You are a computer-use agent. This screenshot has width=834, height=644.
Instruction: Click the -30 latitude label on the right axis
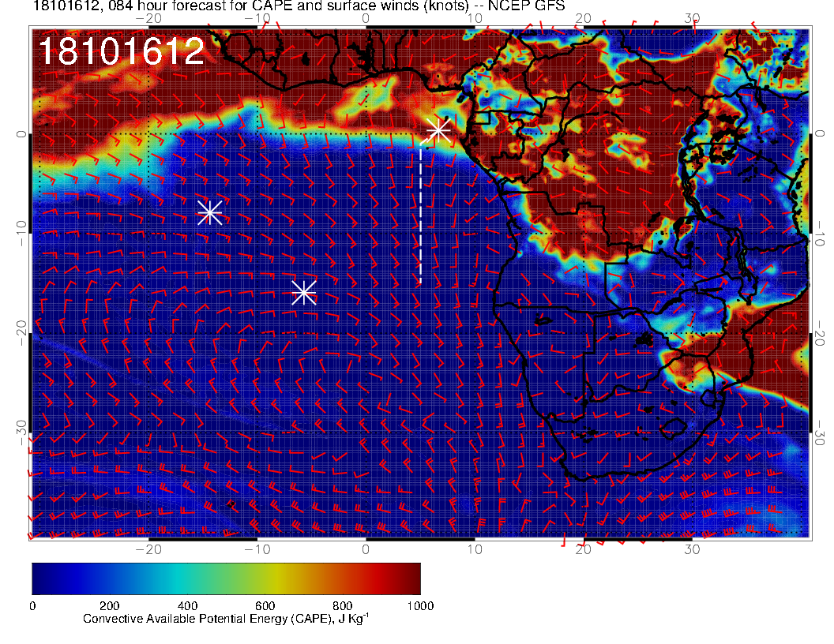click(821, 432)
